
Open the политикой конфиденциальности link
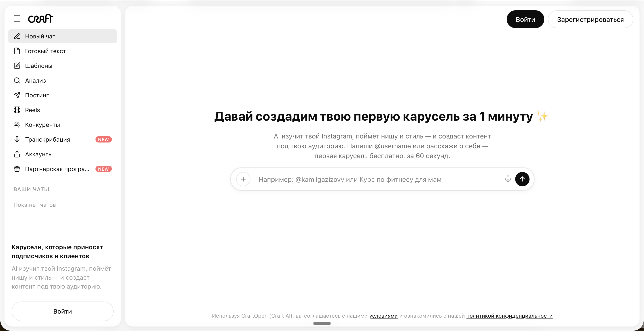pyautogui.click(x=510, y=316)
